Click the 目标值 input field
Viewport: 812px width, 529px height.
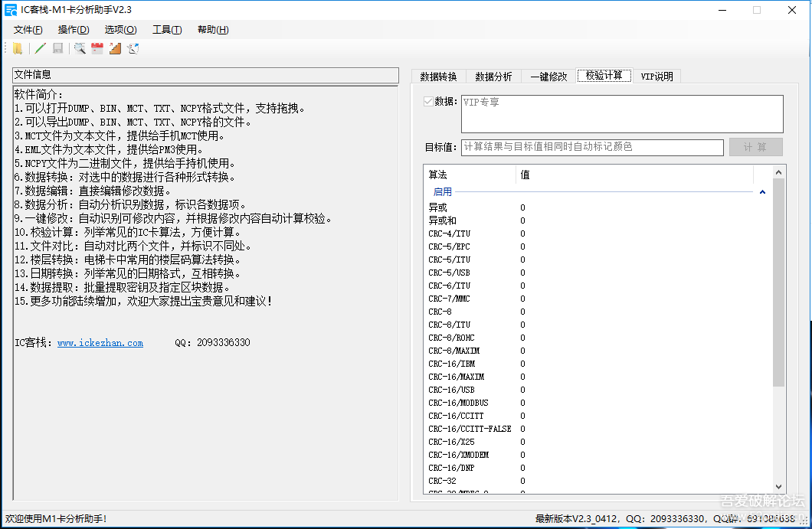tap(592, 148)
